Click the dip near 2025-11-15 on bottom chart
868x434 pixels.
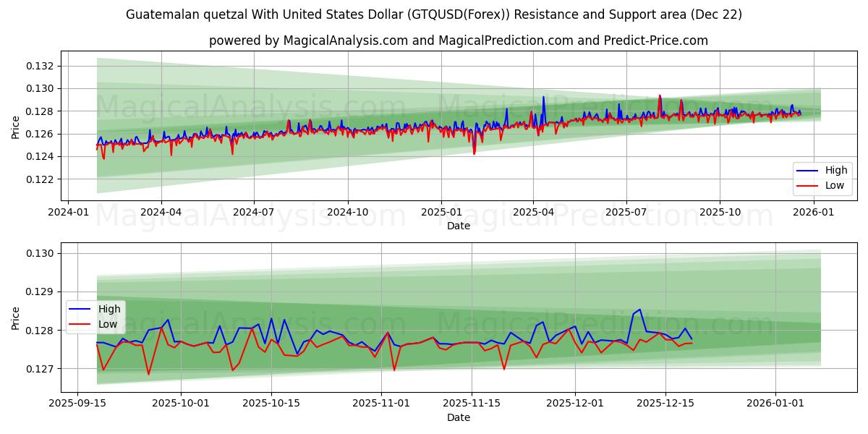[505, 370]
